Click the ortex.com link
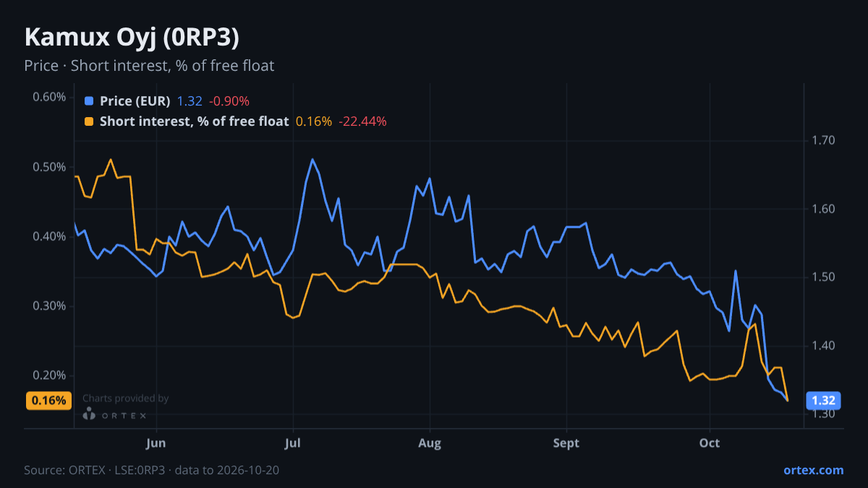 [x=813, y=470]
